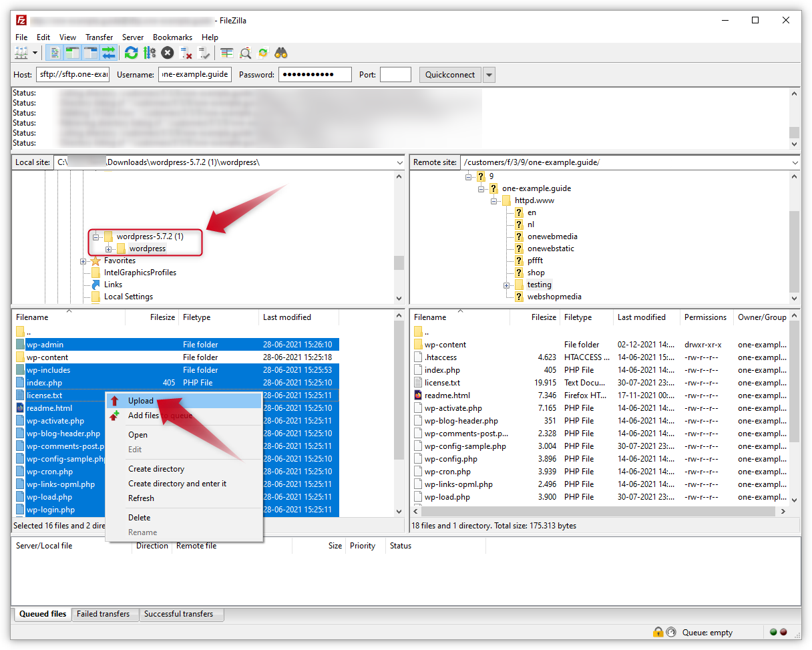The height and width of the screenshot is (650, 812).
Task: Click the Quickconnect button
Action: tap(449, 74)
